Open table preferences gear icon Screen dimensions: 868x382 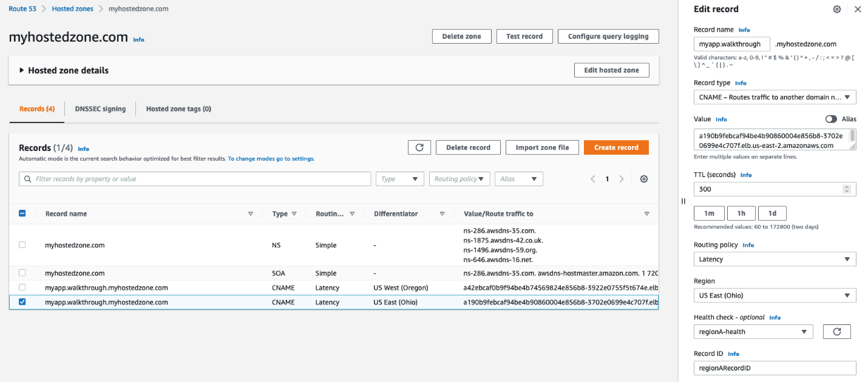[644, 179]
